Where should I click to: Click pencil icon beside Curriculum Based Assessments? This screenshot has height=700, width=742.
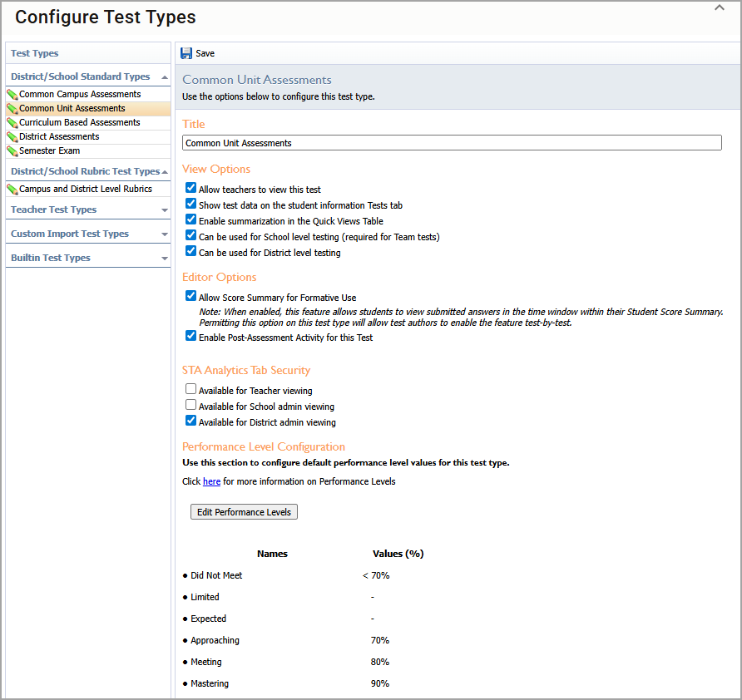click(12, 123)
